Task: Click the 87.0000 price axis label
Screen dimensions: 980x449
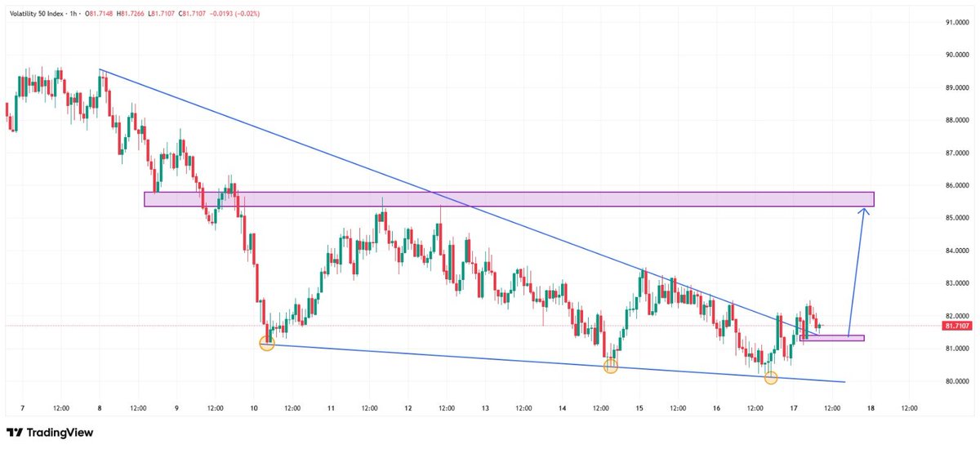Action: (x=955, y=153)
